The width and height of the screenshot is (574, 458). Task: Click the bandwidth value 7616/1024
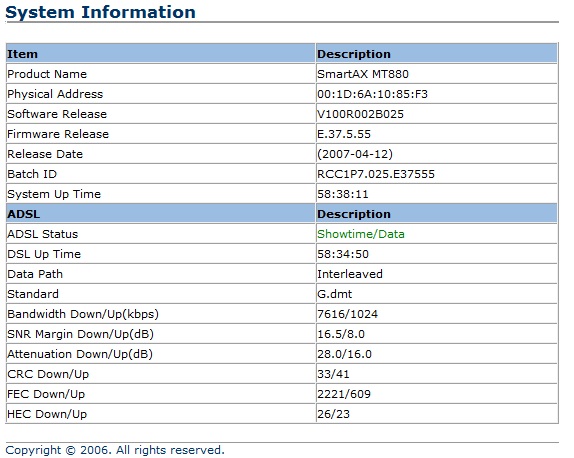tap(347, 314)
